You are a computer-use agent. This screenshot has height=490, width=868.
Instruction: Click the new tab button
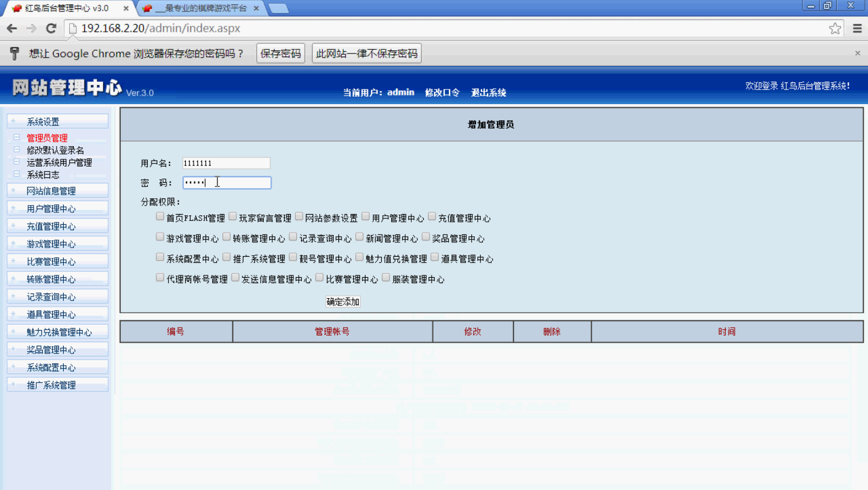(278, 8)
